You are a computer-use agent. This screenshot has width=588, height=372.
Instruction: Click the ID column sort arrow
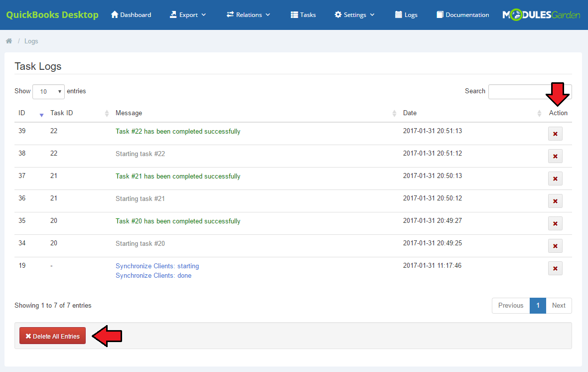[x=42, y=115]
